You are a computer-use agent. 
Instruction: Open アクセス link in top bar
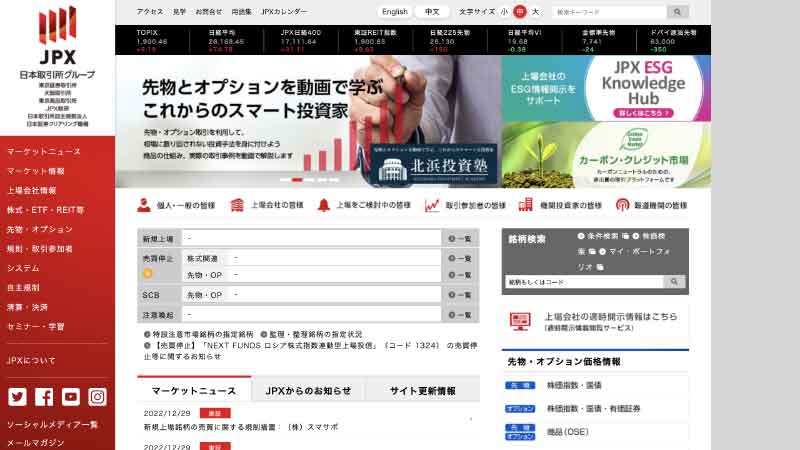click(150, 12)
